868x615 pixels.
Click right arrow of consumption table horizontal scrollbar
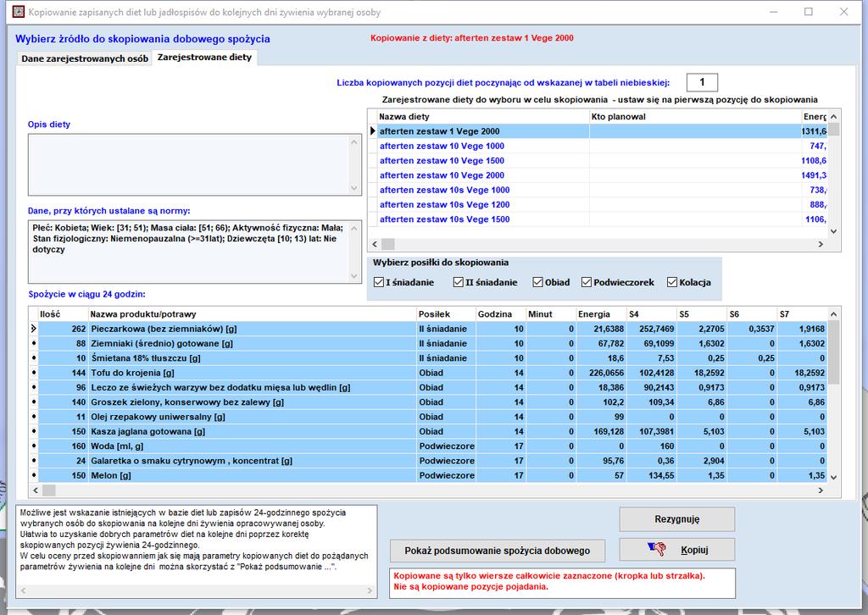click(821, 490)
